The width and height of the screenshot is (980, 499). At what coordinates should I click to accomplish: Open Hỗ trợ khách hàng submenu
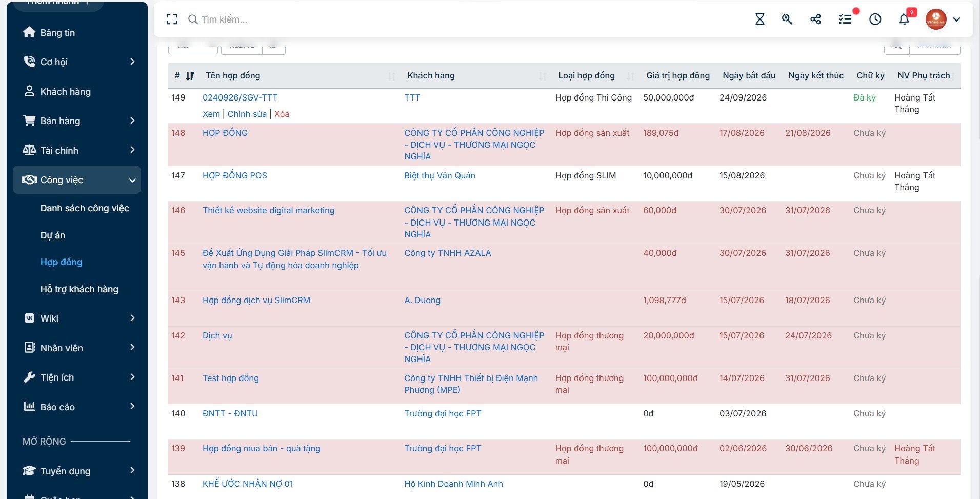click(x=79, y=289)
